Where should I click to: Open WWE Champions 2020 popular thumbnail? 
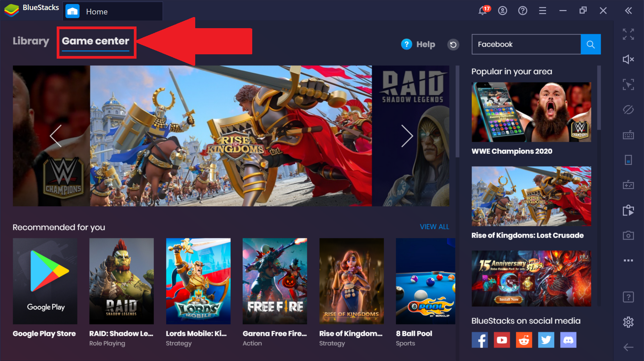(531, 112)
